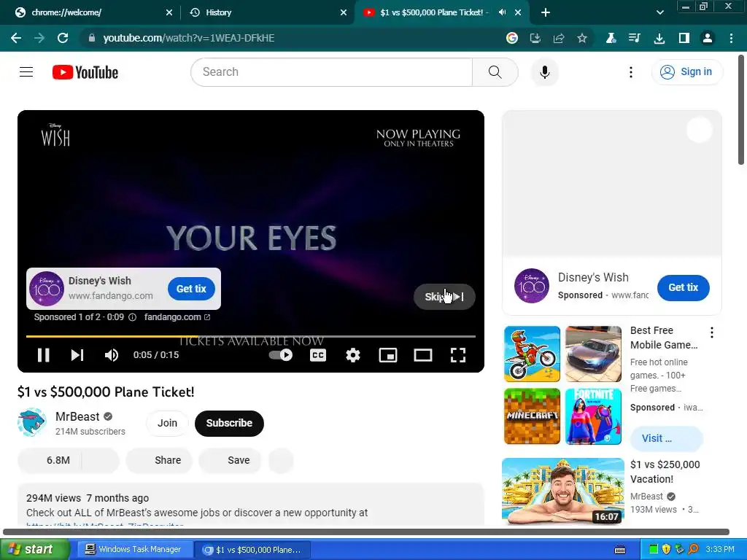
Task: Enter full screen mode
Action: coord(458,355)
